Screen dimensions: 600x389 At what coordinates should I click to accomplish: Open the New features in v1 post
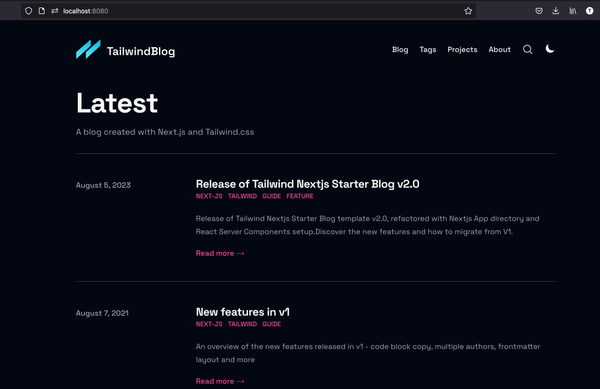click(x=243, y=312)
